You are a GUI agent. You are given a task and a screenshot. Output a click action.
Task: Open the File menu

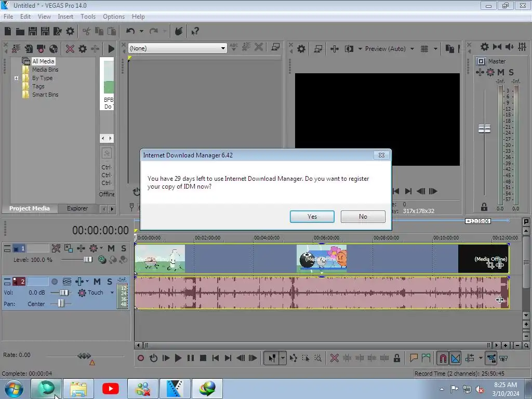click(x=8, y=16)
